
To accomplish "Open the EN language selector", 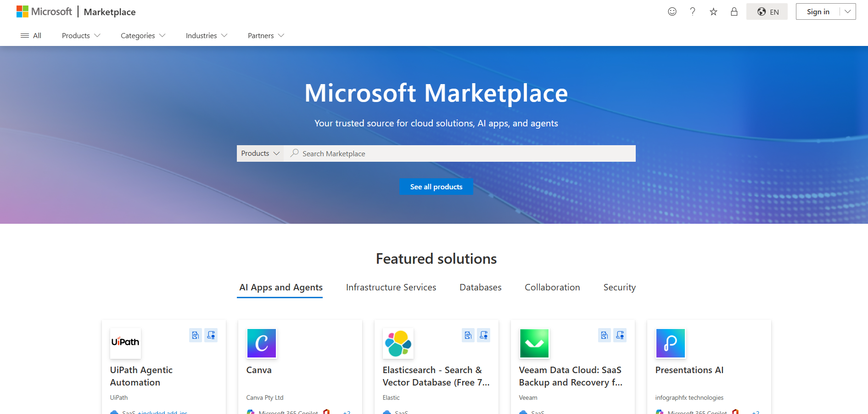I will click(x=767, y=11).
